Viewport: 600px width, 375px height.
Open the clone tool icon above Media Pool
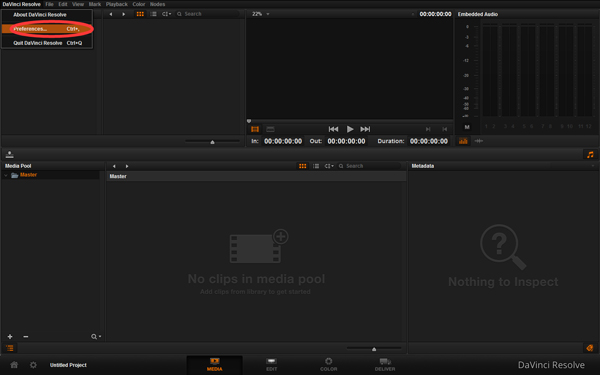[10, 155]
